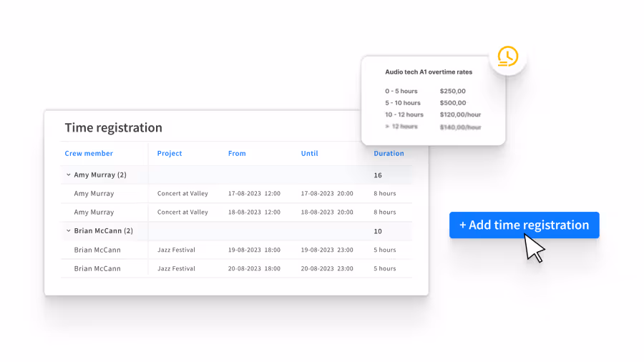Click the Until value 20-08-2023 23:00
Image resolution: width=644 pixels, height=362 pixels.
[327, 268]
